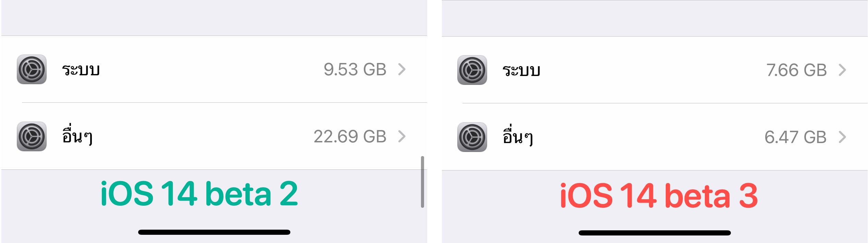
Task: Click the 6.47 GB other storage value
Action: coord(795,137)
